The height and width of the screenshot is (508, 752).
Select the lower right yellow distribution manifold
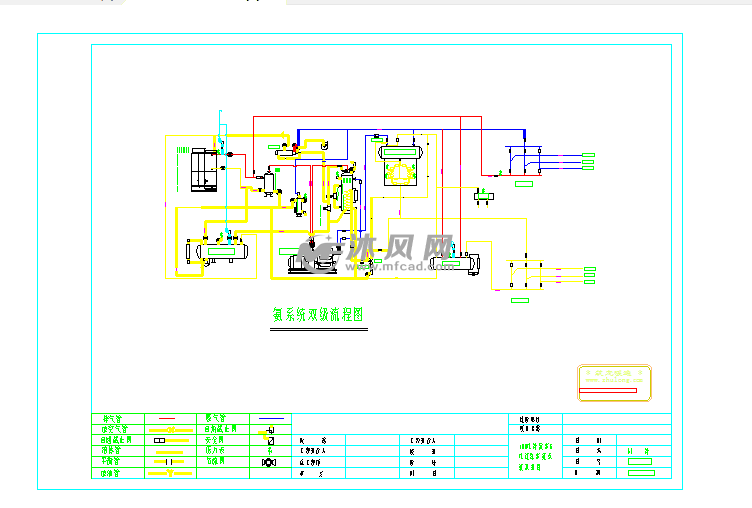click(x=524, y=271)
